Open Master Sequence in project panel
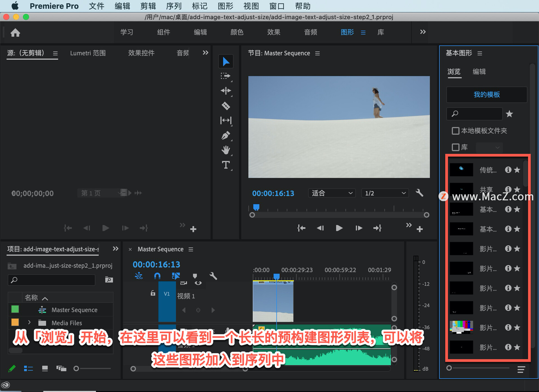This screenshot has width=539, height=392. [x=74, y=310]
